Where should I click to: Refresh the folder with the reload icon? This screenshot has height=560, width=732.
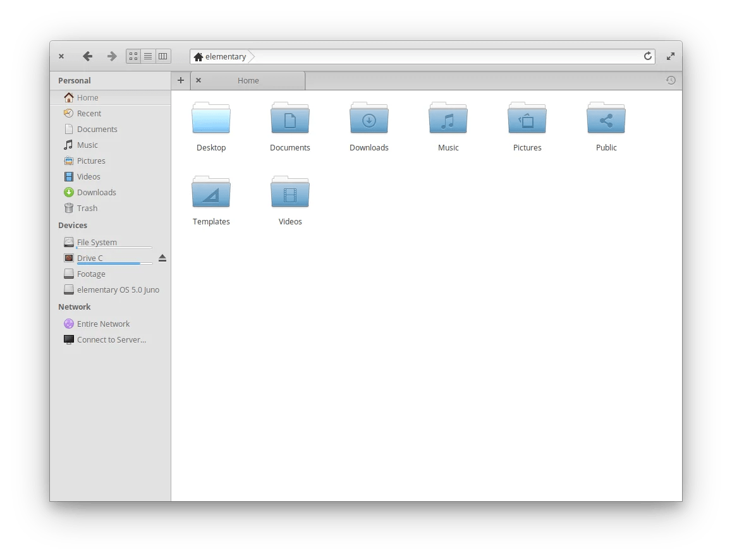point(647,56)
